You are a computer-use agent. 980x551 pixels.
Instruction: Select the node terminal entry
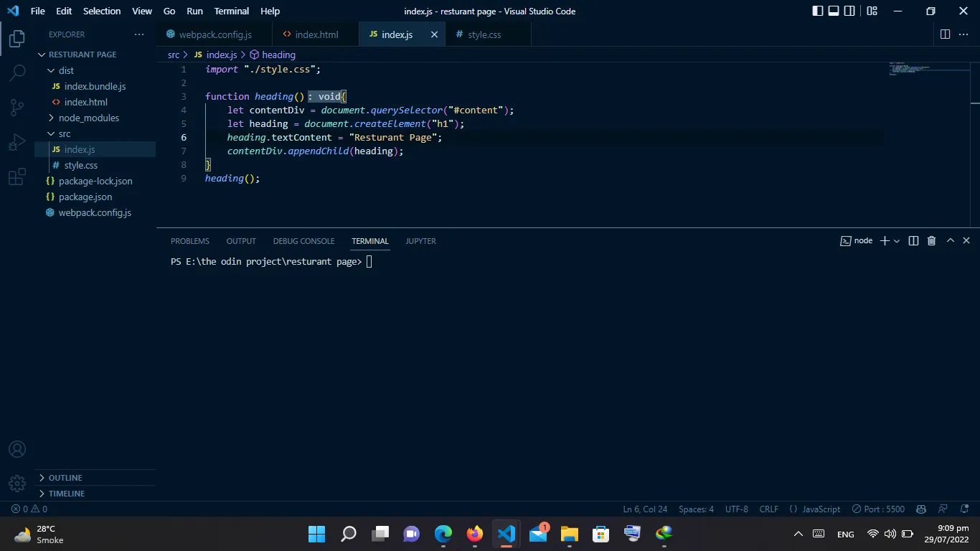[857, 241]
